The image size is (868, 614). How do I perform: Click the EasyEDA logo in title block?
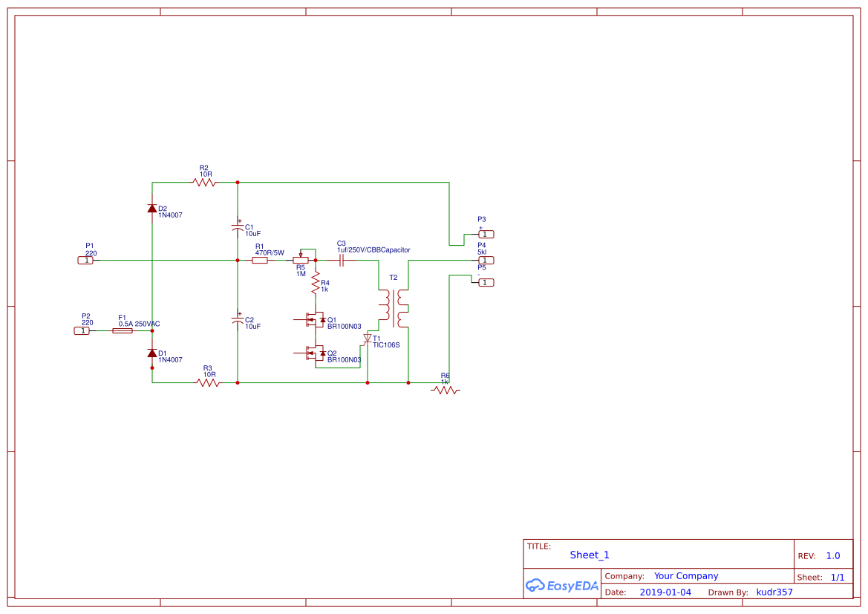pyautogui.click(x=562, y=585)
